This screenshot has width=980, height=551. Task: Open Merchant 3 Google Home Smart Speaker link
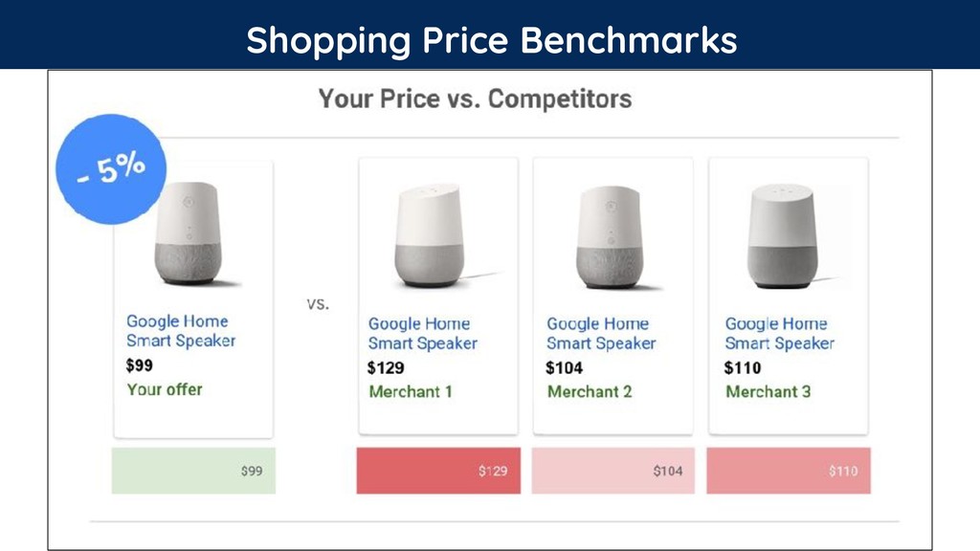tap(779, 333)
